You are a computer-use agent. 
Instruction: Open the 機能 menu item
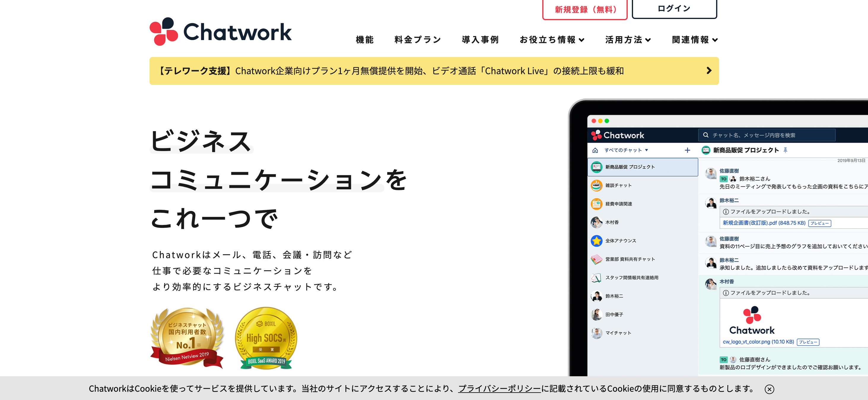(x=365, y=40)
